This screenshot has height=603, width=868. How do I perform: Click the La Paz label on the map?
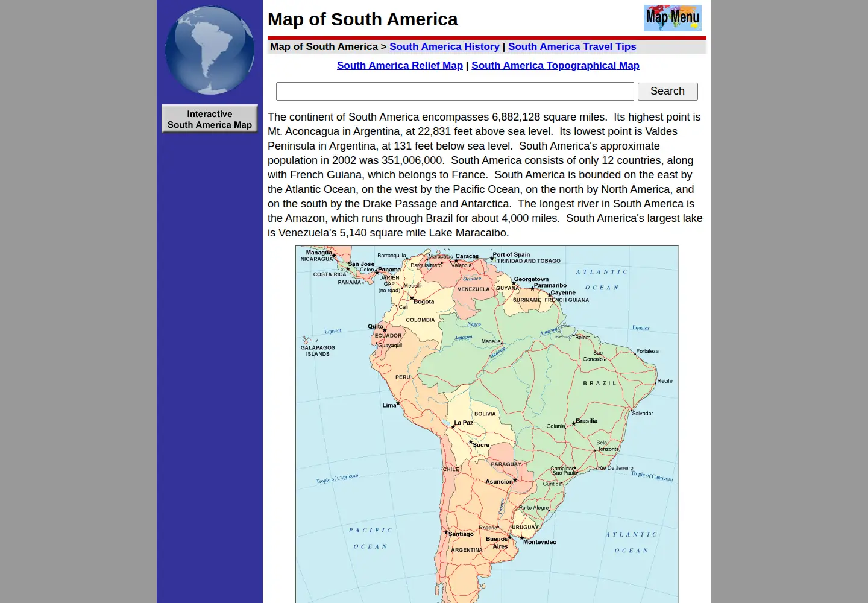(x=464, y=423)
